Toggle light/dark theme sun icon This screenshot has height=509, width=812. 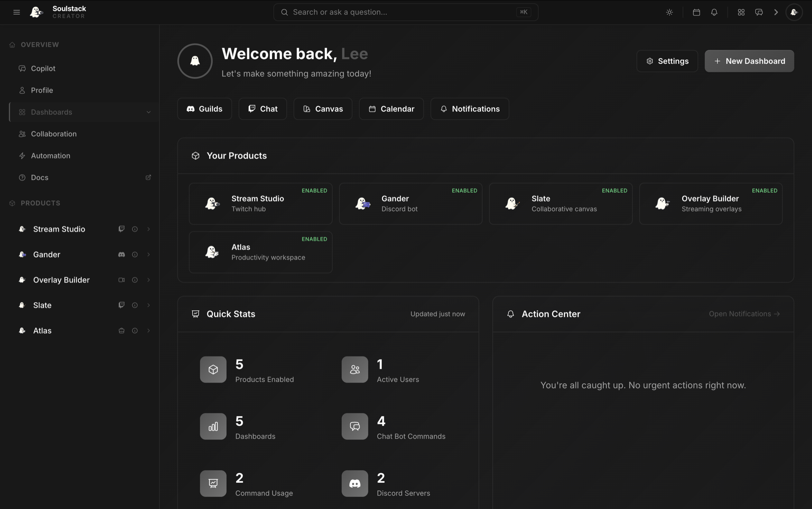pos(669,12)
